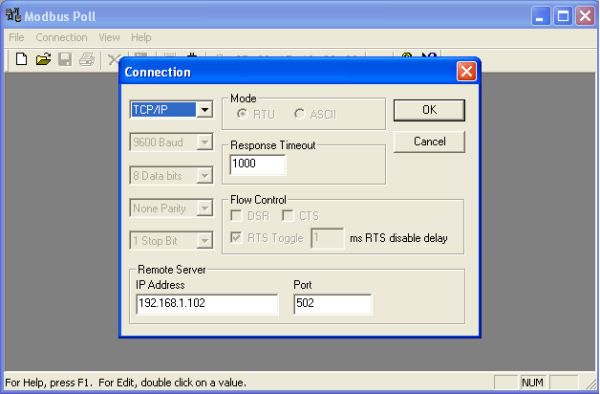Click the Modbus Poll title bar app icon
Viewport: 600px width, 394px height.
pos(13,15)
